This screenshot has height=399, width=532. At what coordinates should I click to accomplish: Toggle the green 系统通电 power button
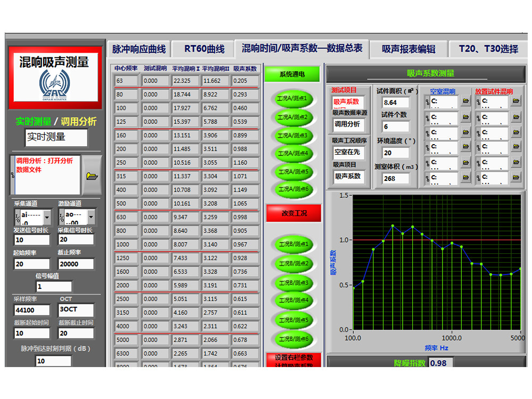pyautogui.click(x=292, y=74)
